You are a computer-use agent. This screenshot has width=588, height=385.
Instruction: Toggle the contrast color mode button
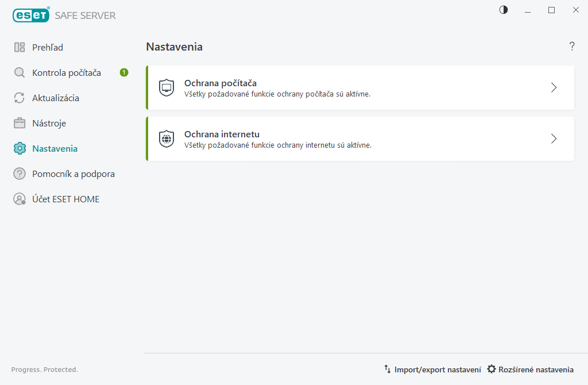[x=504, y=10]
